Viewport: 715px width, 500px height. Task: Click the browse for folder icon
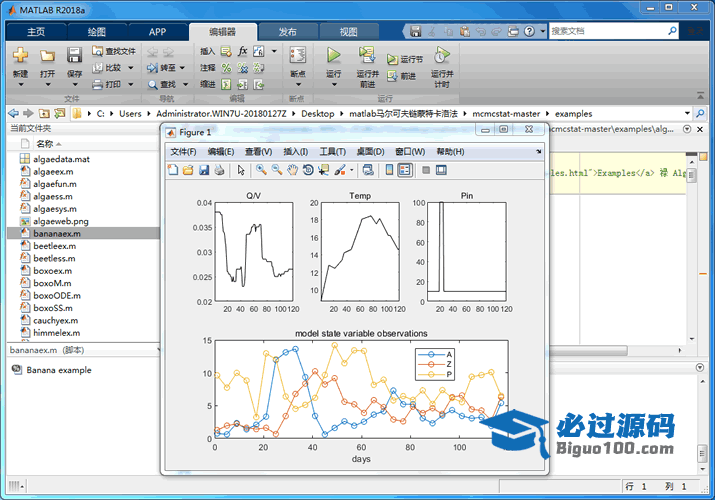click(x=60, y=113)
